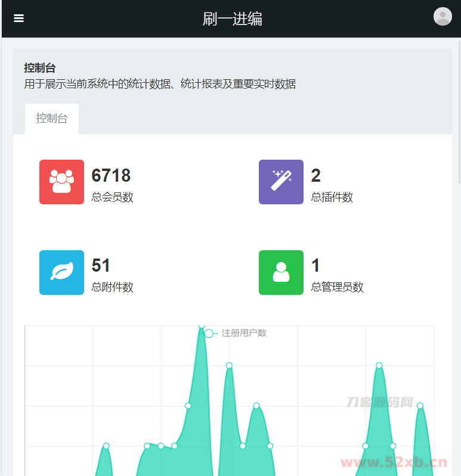This screenshot has width=461, height=476.
Task: Select the 总会员数 label
Action: 112,197
